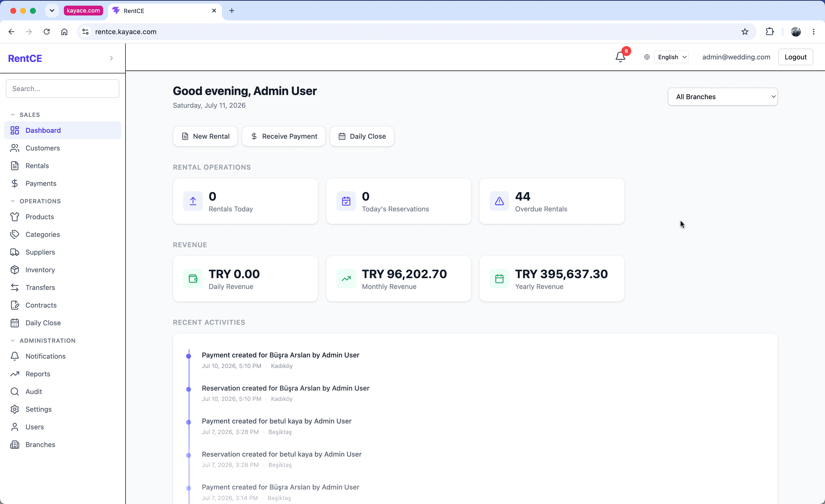Navigate to Reports in the sidebar
This screenshot has height=504, width=825.
63,374
